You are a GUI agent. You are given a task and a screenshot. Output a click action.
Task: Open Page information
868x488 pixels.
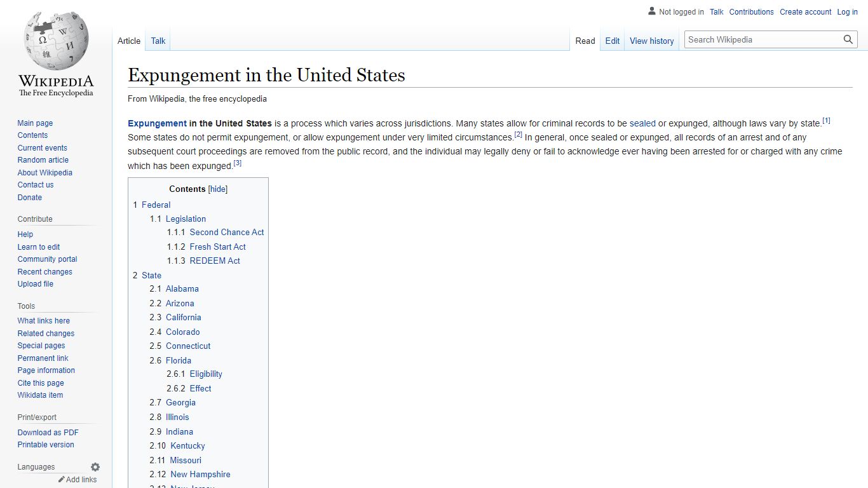pos(46,370)
